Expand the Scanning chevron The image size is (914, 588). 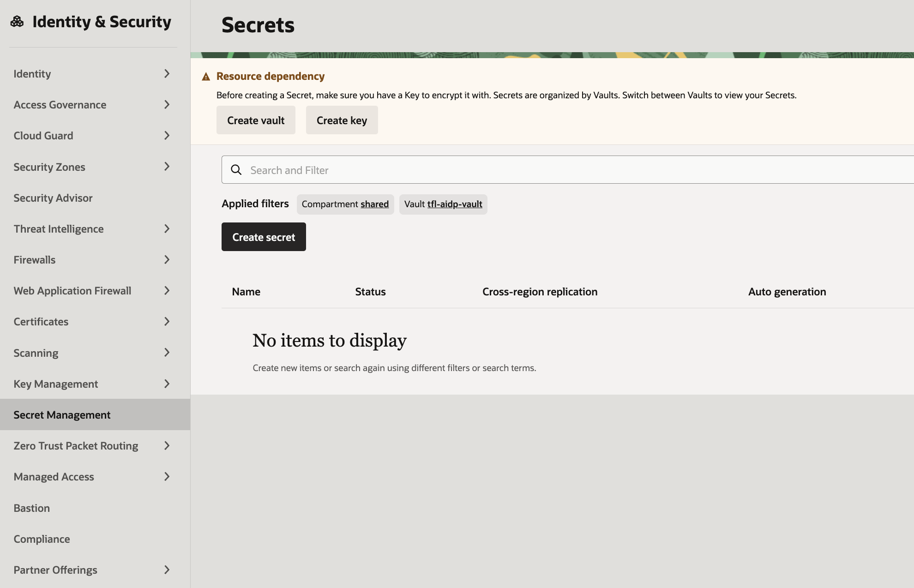167,353
